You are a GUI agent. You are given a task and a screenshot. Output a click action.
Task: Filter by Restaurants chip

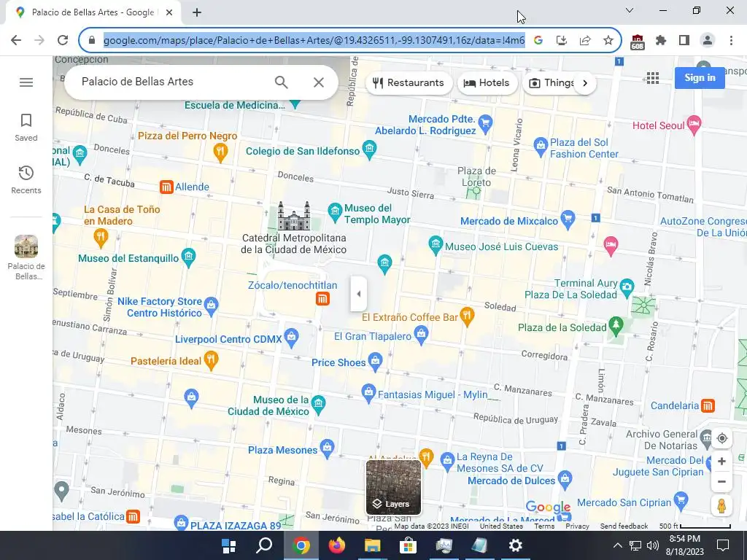(409, 83)
